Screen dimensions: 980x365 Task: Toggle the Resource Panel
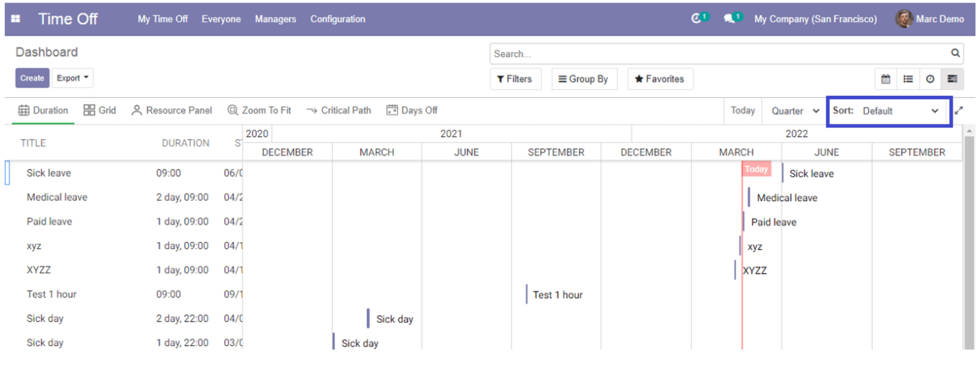(x=171, y=110)
